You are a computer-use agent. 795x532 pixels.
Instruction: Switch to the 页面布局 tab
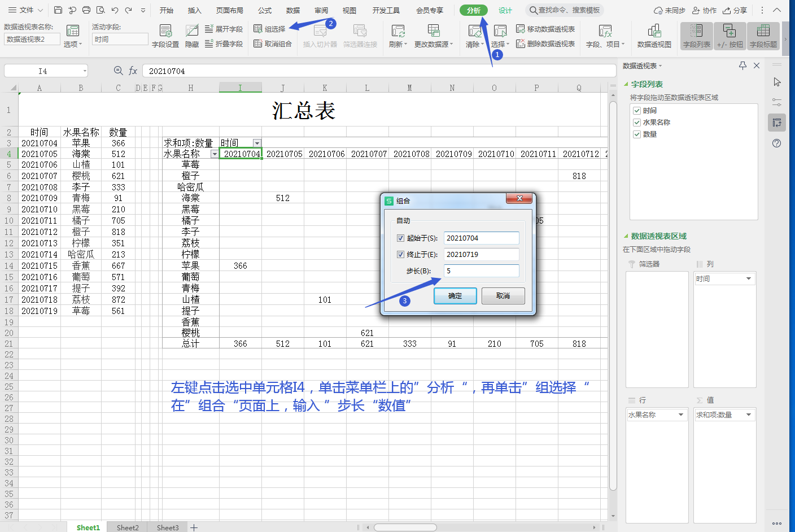coord(229,10)
